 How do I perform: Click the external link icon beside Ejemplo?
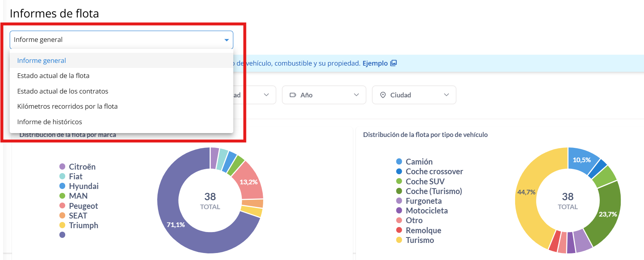[393, 63]
